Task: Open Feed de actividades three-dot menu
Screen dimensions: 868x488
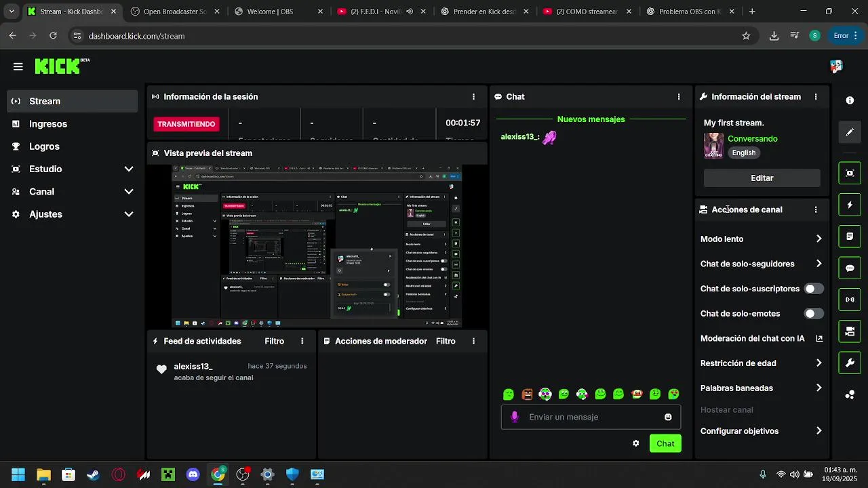Action: coord(302,342)
